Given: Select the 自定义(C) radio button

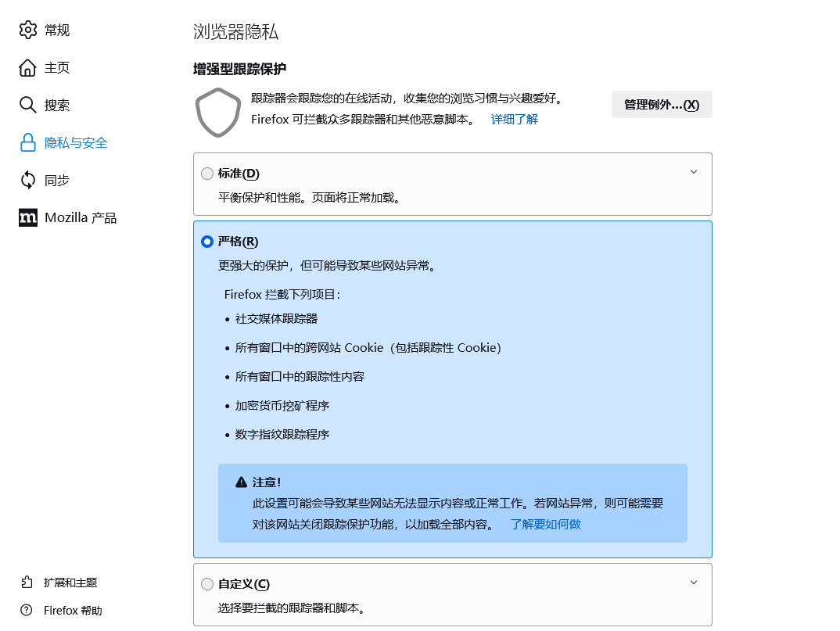Looking at the screenshot, I should pos(207,584).
